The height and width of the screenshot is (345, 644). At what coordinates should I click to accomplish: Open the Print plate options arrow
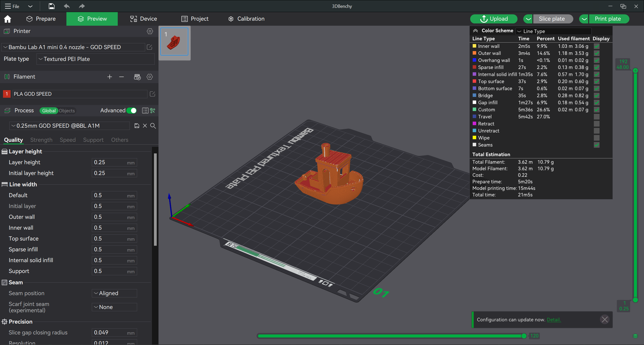click(584, 19)
